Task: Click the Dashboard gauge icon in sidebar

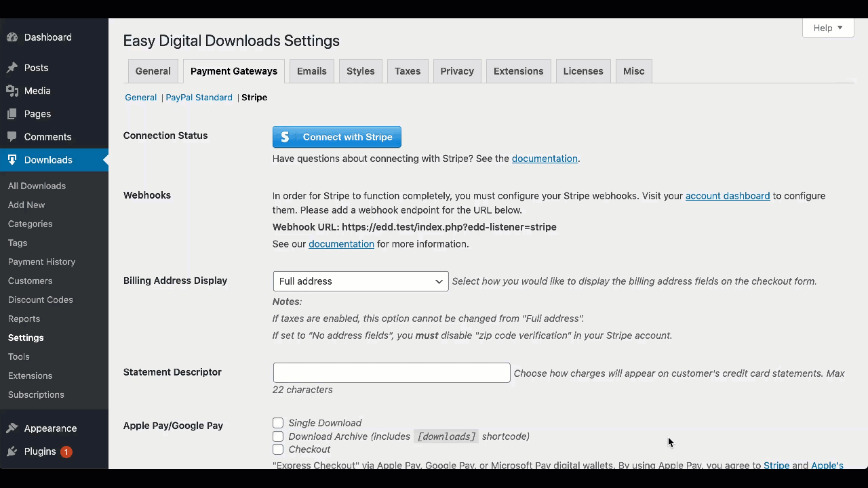Action: (x=12, y=37)
